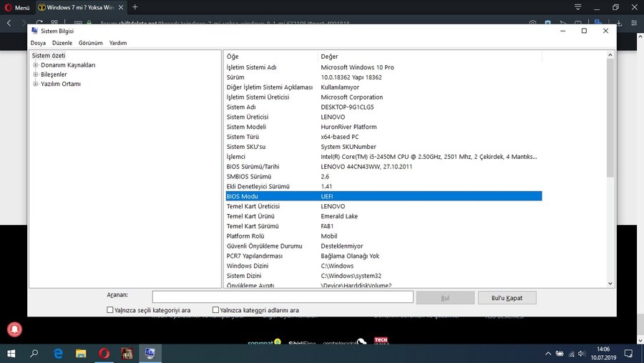Viewport: 644px width, 363px height.
Task: Click the value Emerald Lake
Action: coord(339,216)
